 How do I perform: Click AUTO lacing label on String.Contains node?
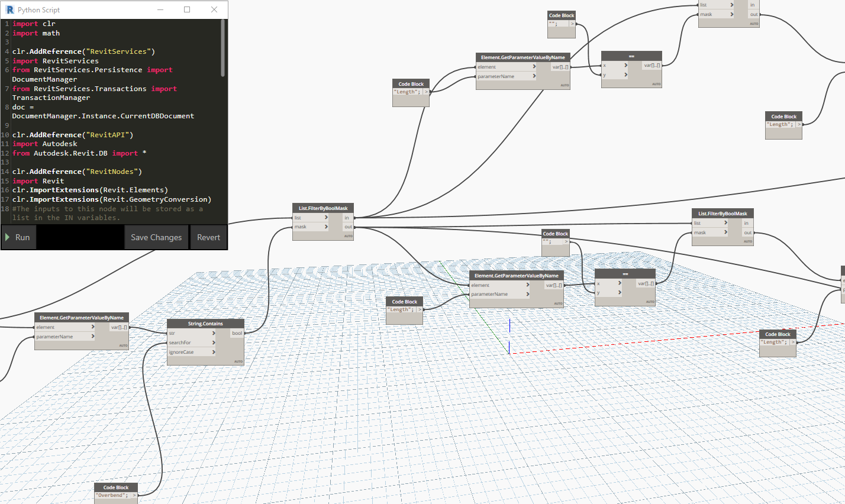[238, 361]
